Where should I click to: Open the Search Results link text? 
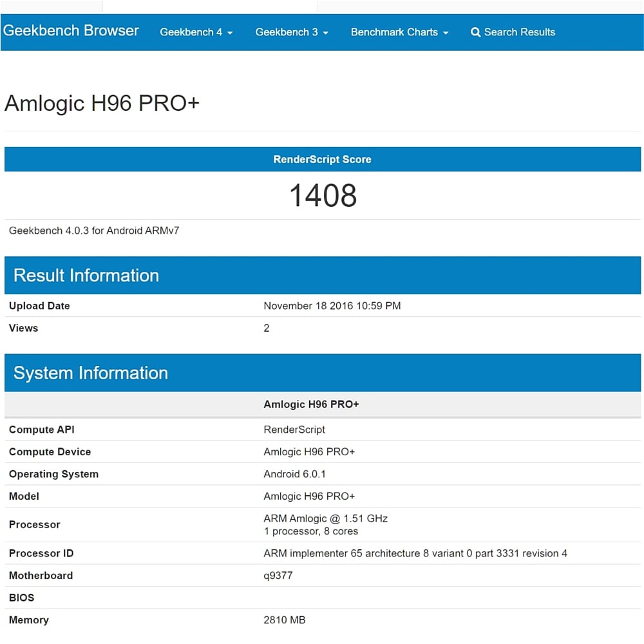click(x=520, y=32)
